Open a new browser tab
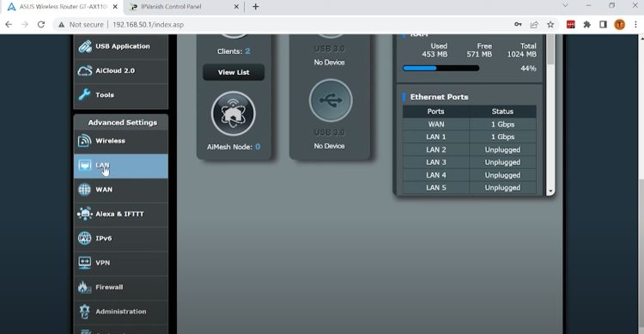The height and width of the screenshot is (334, 644). tap(256, 7)
